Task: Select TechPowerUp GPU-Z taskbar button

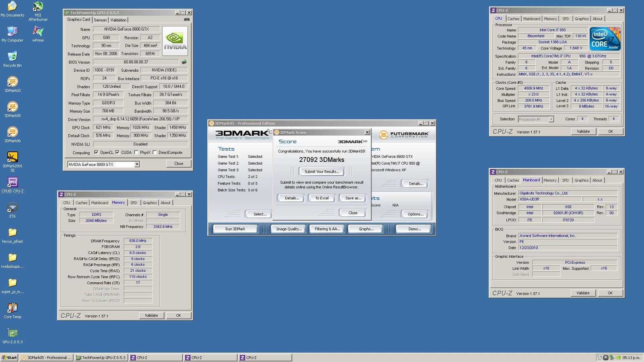Action: (x=101, y=358)
